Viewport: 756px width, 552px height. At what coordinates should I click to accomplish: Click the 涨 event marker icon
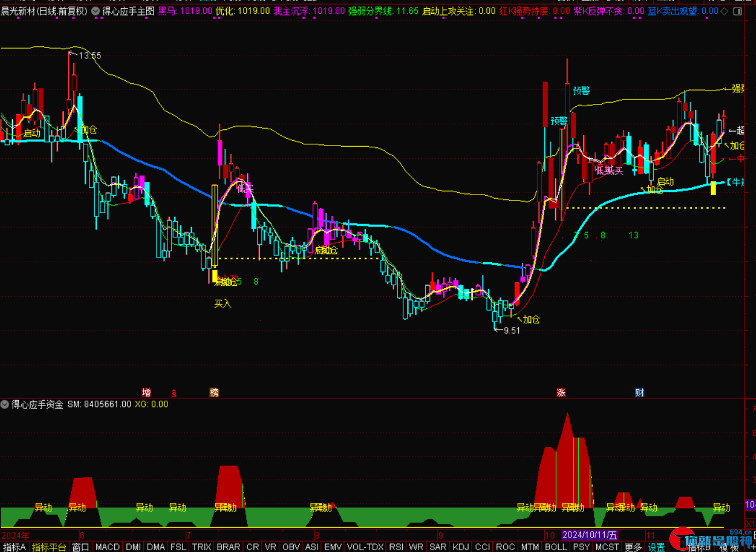[561, 393]
